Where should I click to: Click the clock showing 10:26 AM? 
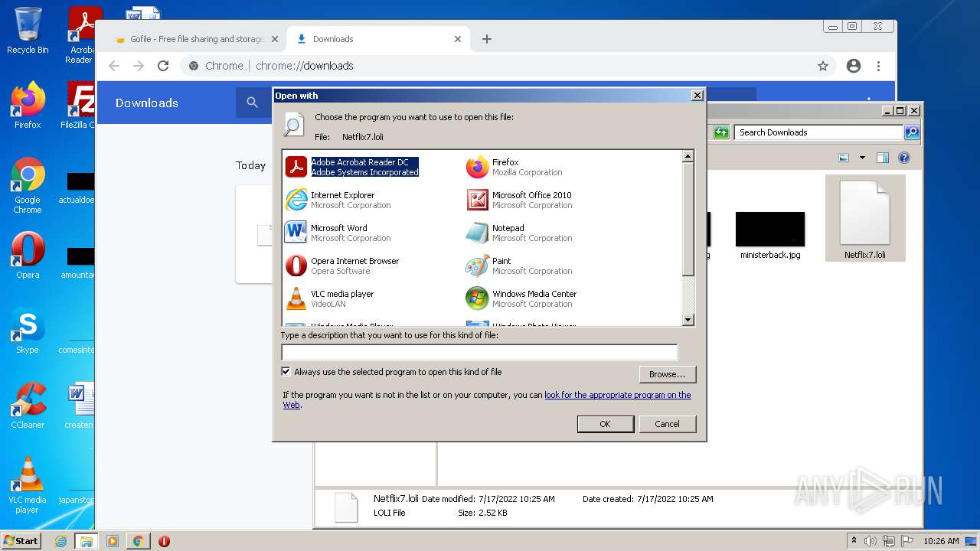pos(941,541)
